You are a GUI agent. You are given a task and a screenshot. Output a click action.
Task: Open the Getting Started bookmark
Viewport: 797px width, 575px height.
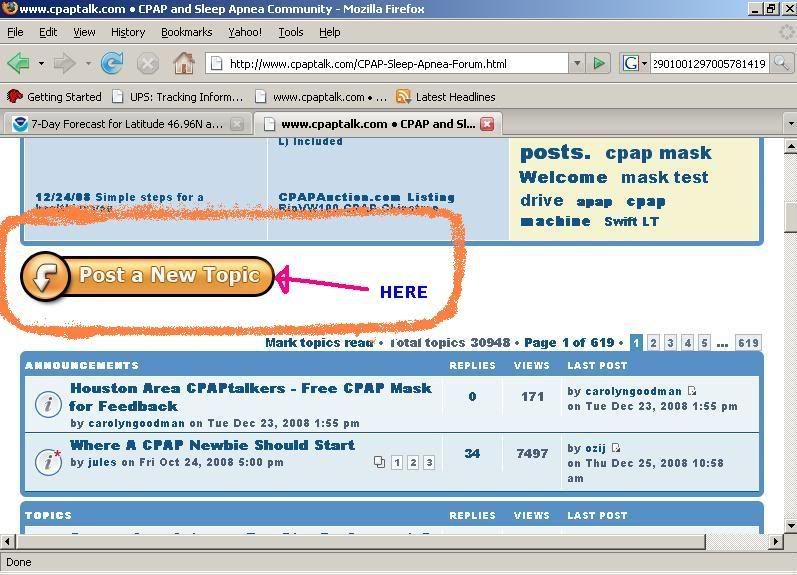[x=54, y=97]
